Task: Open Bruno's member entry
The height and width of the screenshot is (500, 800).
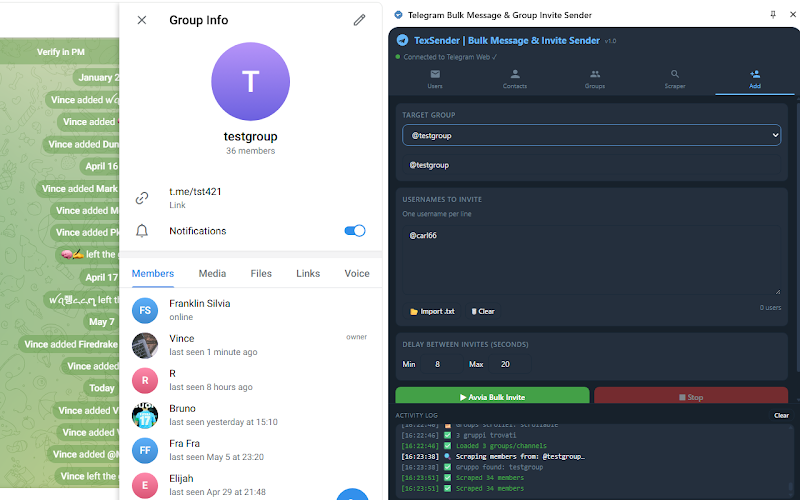Action: (x=251, y=415)
